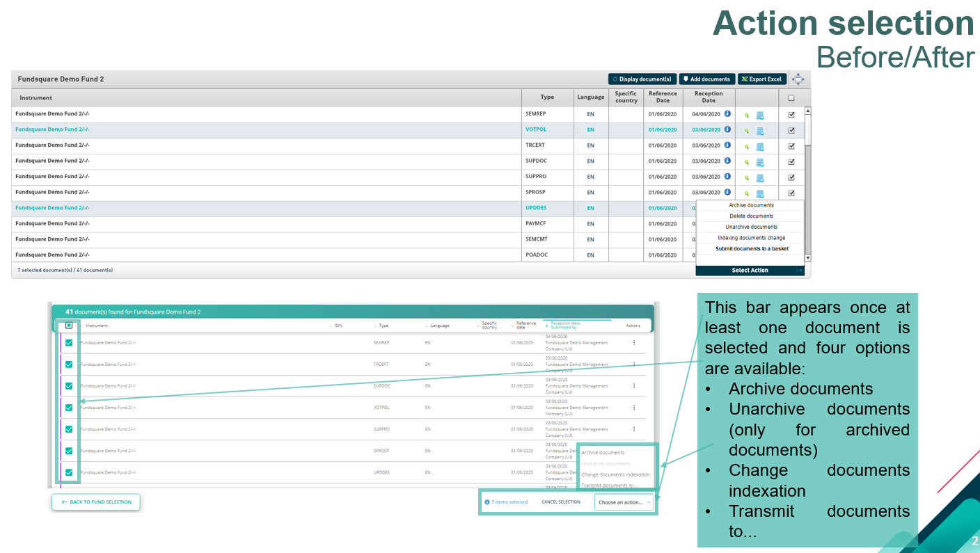Image resolution: width=980 pixels, height=553 pixels.
Task: Uncheck the SUPPRO checkbox in teal list
Action: pos(69,429)
